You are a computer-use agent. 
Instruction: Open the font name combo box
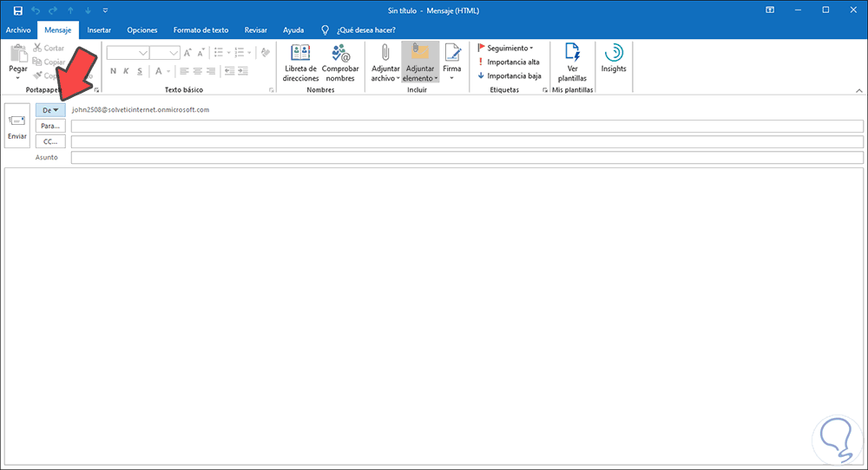point(127,53)
